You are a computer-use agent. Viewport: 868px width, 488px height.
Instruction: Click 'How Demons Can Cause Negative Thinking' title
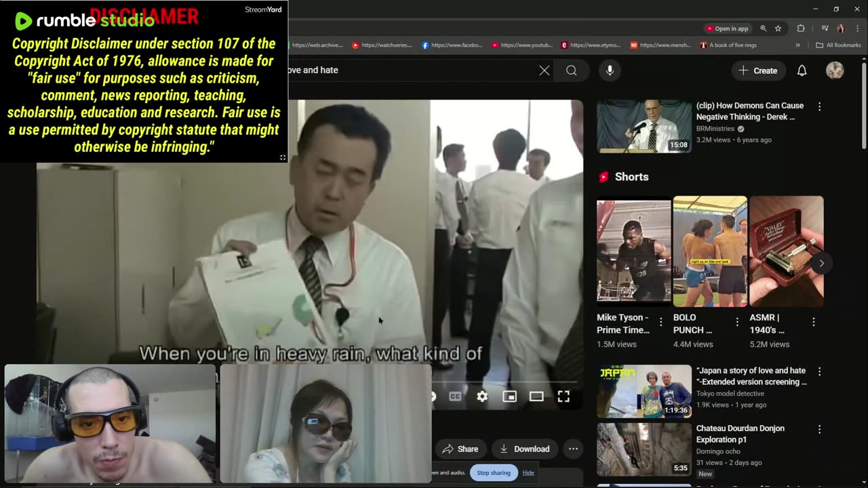coord(750,111)
